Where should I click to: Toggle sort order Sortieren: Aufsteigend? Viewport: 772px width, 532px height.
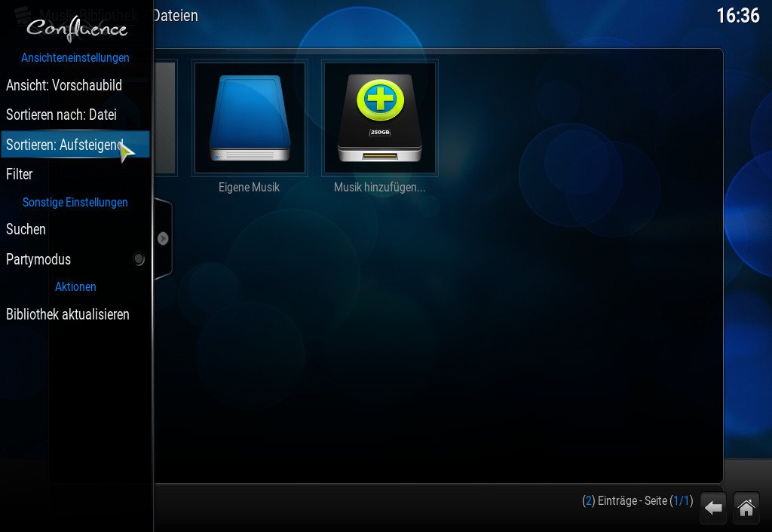[75, 144]
